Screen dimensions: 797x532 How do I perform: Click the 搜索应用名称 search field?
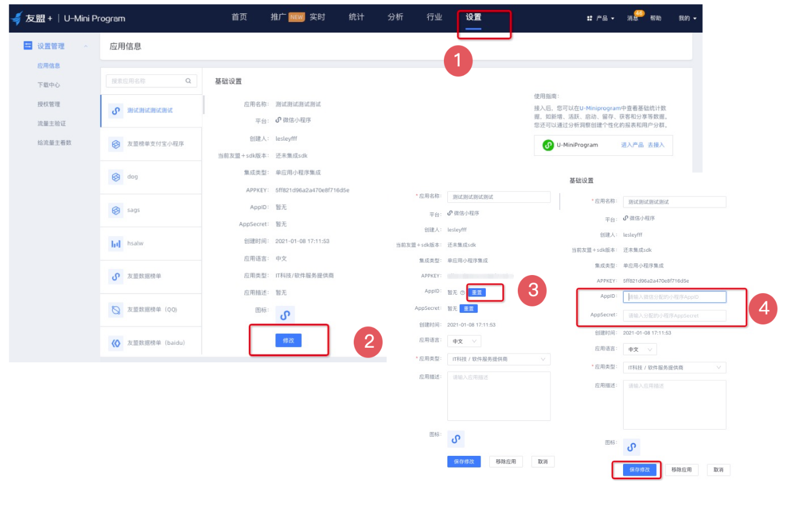point(151,81)
